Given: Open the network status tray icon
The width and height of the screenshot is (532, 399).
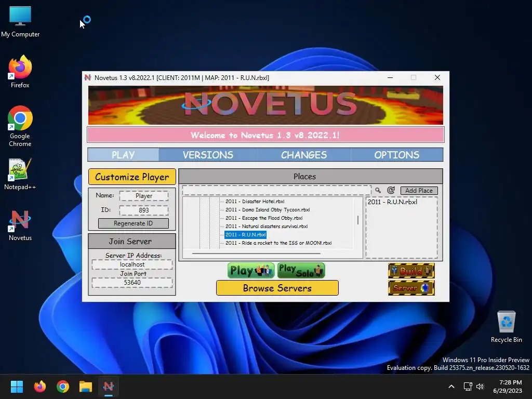Looking at the screenshot, I should (x=468, y=387).
